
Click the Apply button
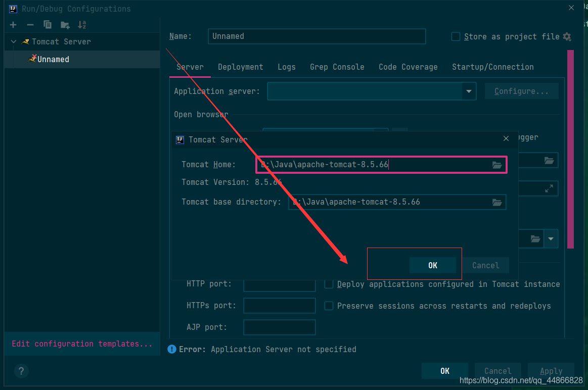pyautogui.click(x=551, y=371)
